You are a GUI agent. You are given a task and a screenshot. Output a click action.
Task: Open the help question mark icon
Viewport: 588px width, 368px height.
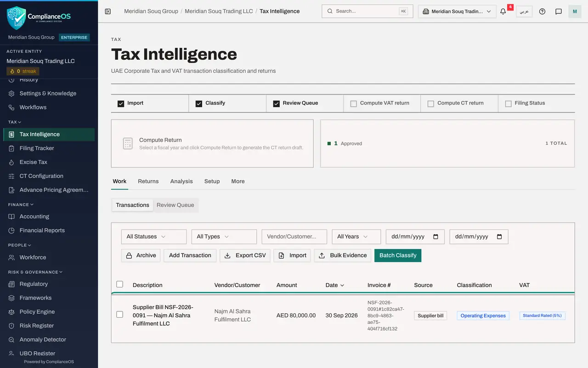[542, 11]
